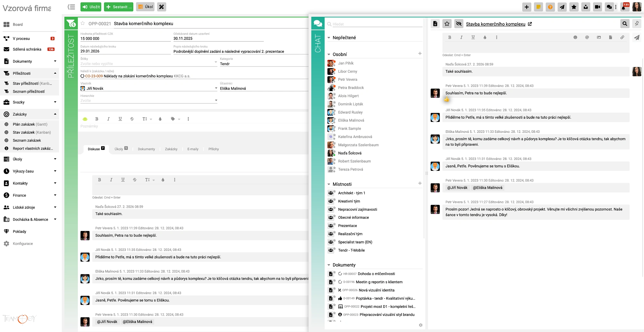644x332 pixels.
Task: Toggle the pin icon in chat header
Action: coord(637,23)
